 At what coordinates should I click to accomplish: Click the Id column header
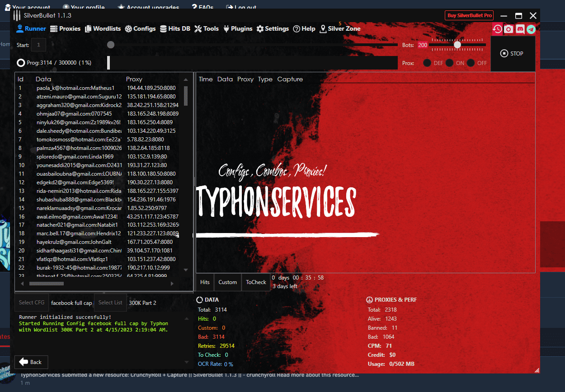click(20, 79)
